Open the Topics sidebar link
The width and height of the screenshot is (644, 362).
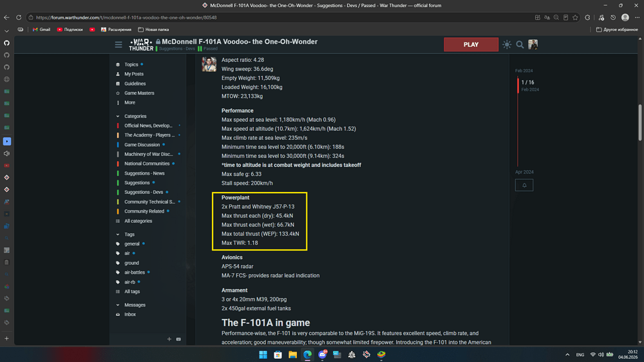click(131, 64)
